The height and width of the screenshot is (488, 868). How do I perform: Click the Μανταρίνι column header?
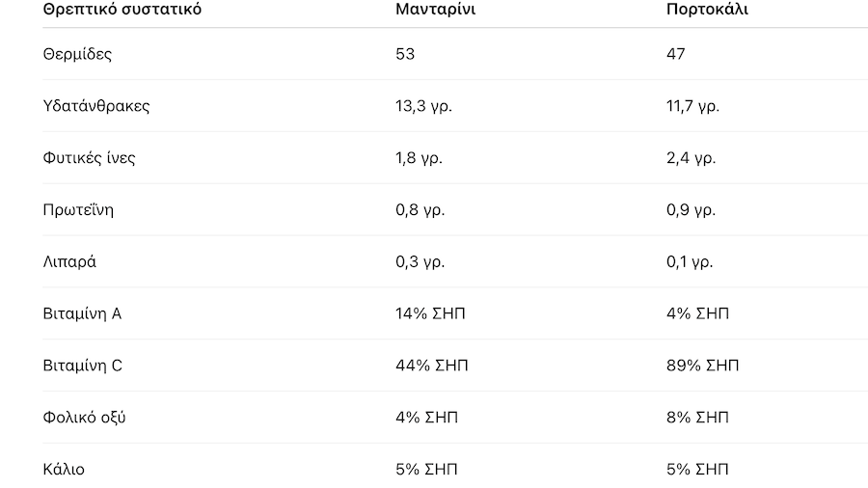click(x=435, y=10)
